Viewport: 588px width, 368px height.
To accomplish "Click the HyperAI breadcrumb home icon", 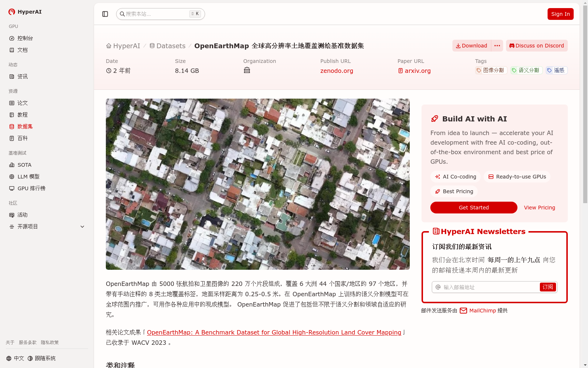I will [x=109, y=46].
